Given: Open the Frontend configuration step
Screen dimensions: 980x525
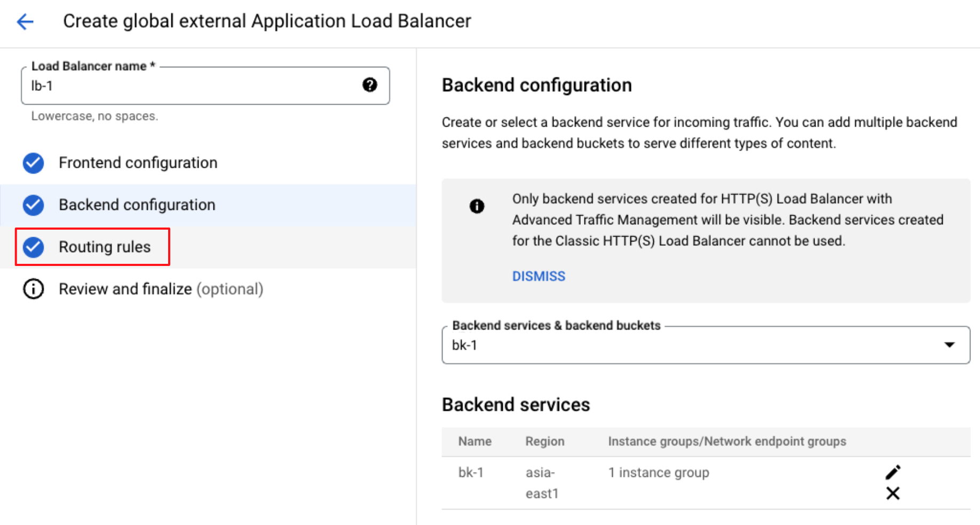Looking at the screenshot, I should tap(138, 163).
